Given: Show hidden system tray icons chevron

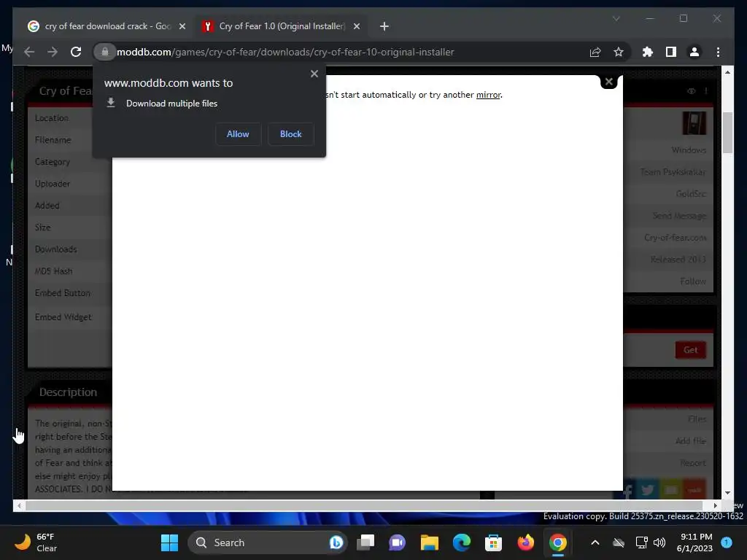Looking at the screenshot, I should pos(595,542).
